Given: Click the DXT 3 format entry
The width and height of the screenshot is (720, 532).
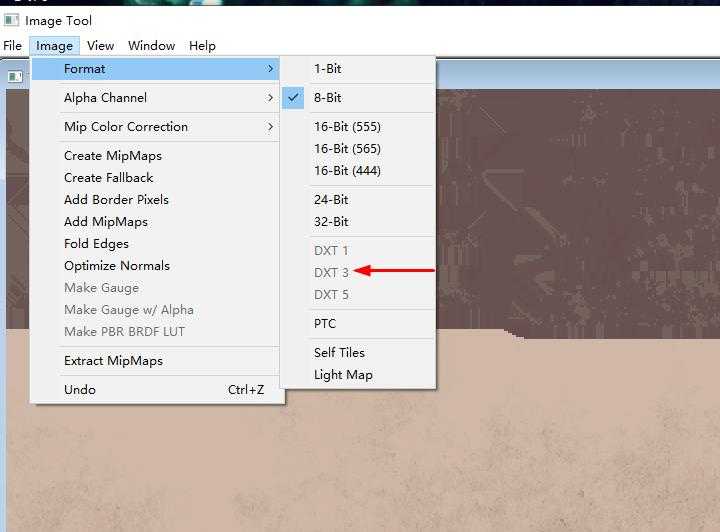Looking at the screenshot, I should pyautogui.click(x=358, y=273).
